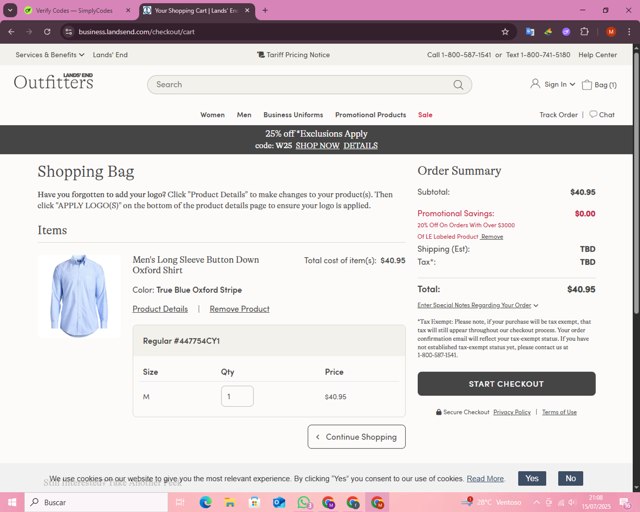
Task: Click the address bar URL
Action: coord(136,32)
